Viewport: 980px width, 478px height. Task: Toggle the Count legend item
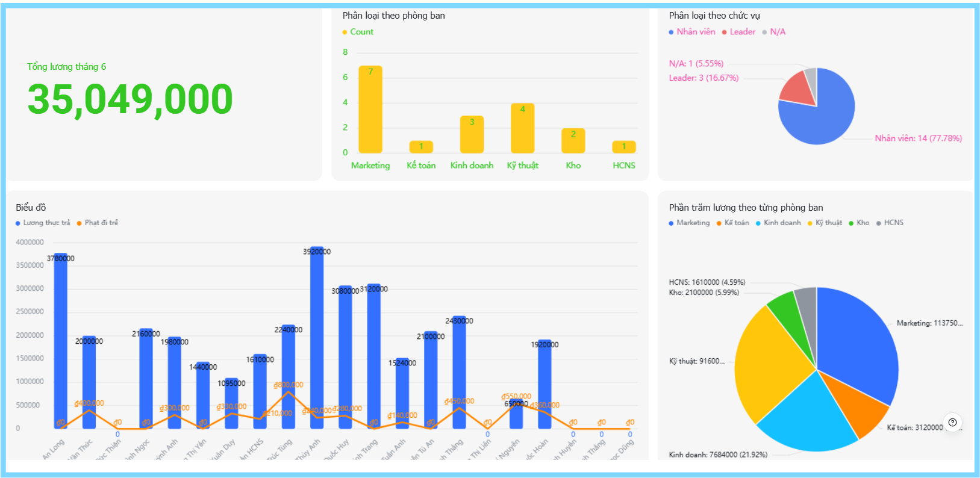point(358,32)
